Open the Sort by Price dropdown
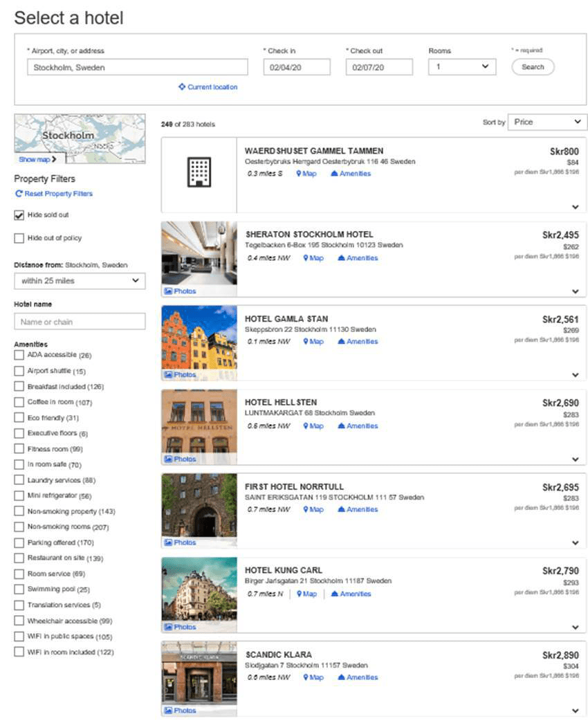This screenshot has width=588, height=723. click(x=547, y=122)
